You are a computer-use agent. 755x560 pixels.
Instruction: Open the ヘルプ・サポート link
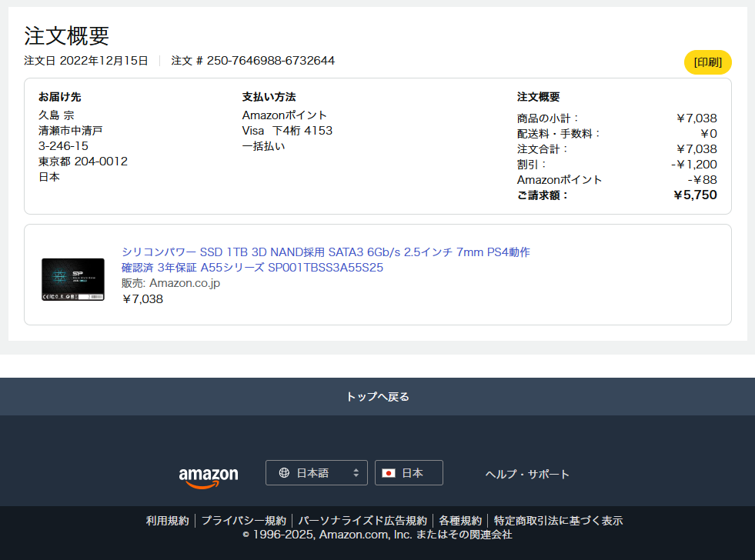point(527,474)
